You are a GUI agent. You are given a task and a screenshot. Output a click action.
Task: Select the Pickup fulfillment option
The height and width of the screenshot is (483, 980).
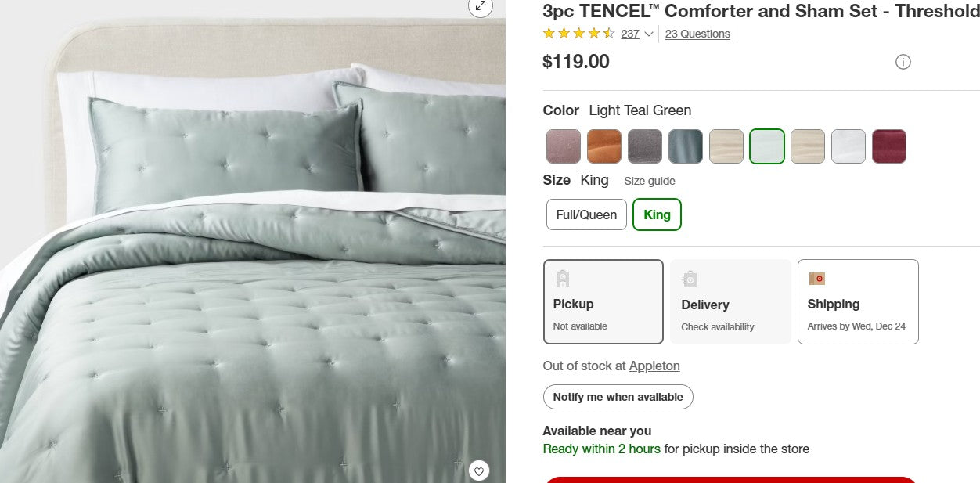tap(603, 301)
